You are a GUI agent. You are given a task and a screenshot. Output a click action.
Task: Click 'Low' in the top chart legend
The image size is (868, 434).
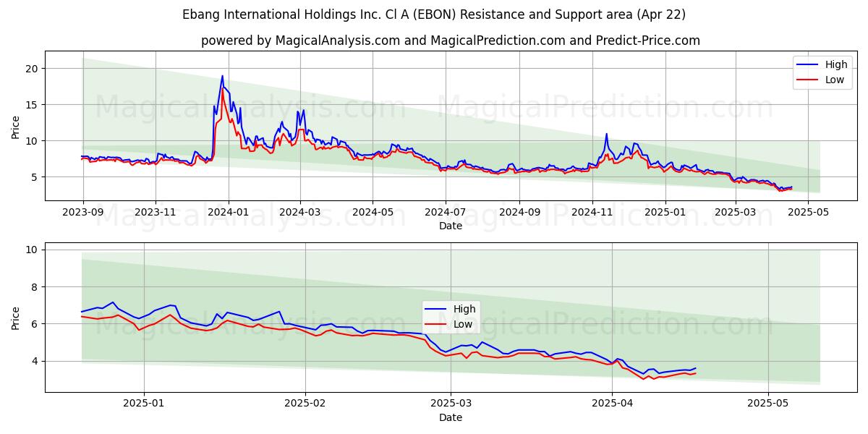(x=835, y=80)
